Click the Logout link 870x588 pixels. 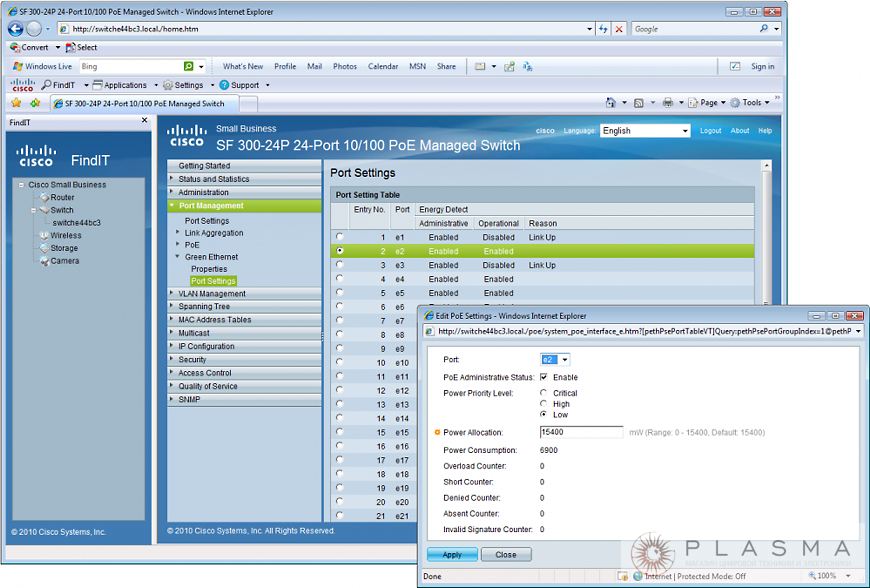(711, 131)
